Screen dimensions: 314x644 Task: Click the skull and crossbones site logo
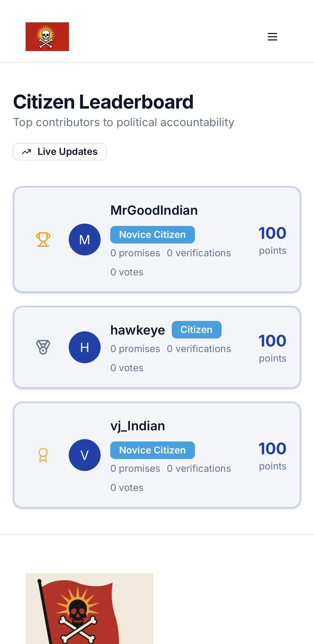47,36
